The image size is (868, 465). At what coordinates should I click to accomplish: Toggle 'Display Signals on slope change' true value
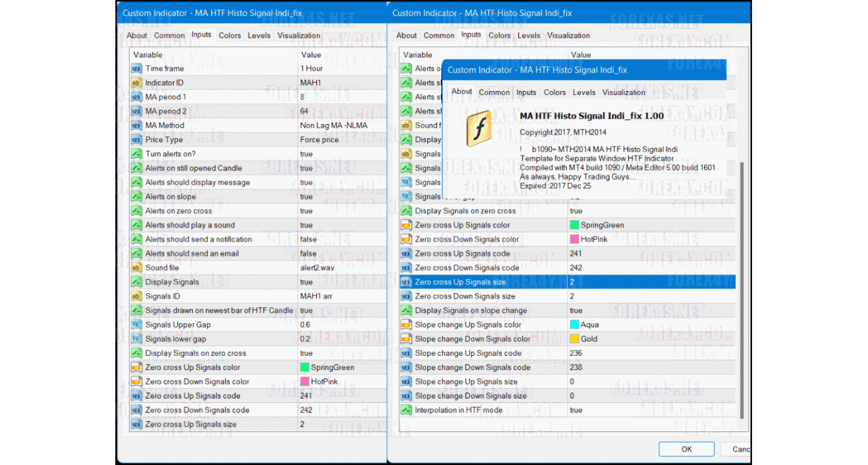tap(576, 311)
